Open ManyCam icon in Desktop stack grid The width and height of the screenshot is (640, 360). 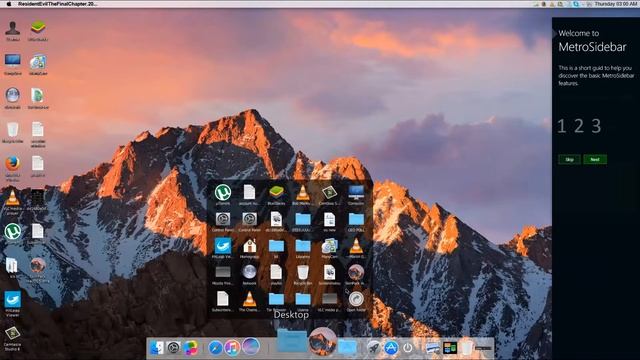click(x=329, y=246)
